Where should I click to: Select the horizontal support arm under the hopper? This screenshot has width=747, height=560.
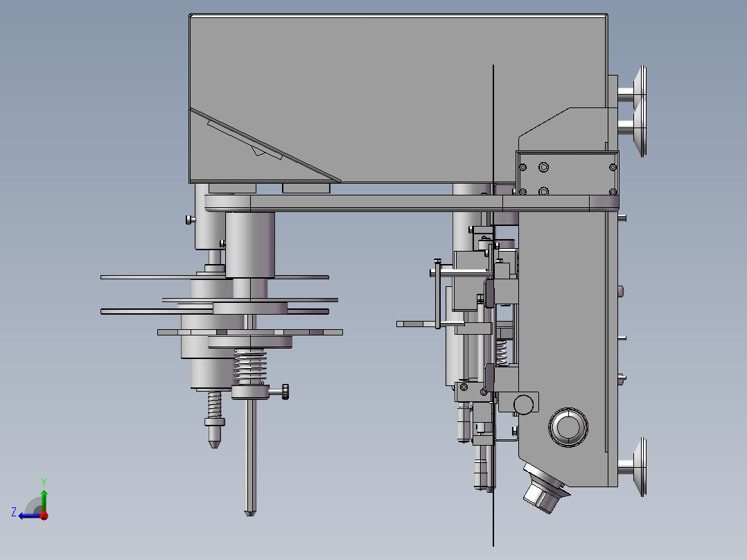tap(412, 203)
